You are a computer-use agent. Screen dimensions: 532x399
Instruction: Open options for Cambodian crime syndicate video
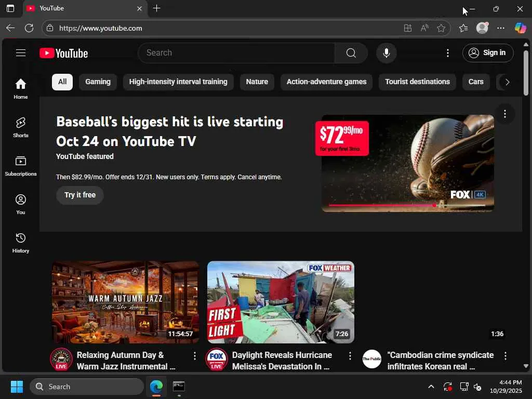(x=506, y=356)
